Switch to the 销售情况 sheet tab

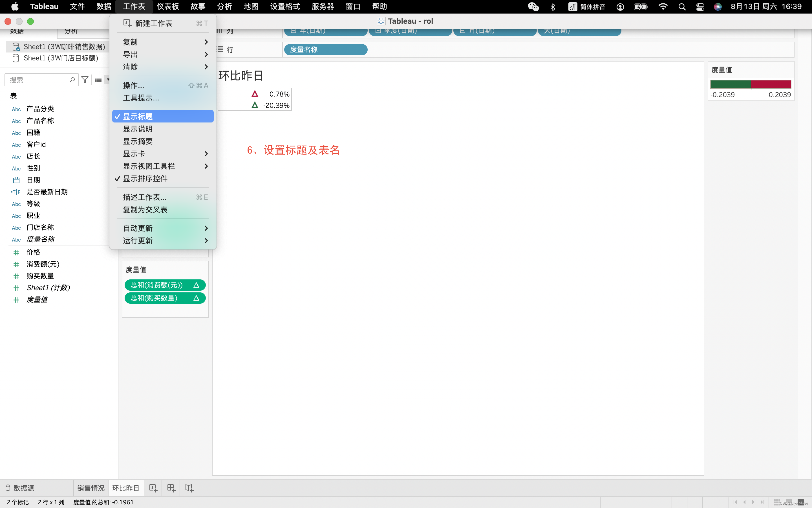(x=91, y=488)
